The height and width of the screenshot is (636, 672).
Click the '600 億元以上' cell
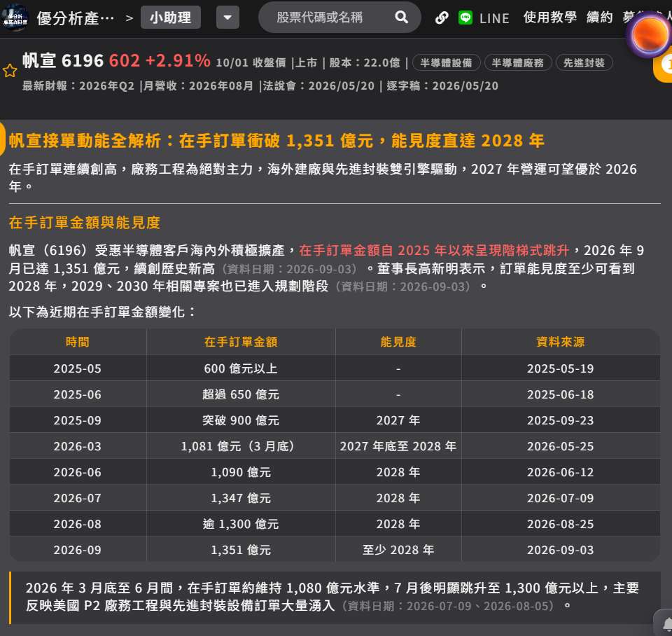241,368
